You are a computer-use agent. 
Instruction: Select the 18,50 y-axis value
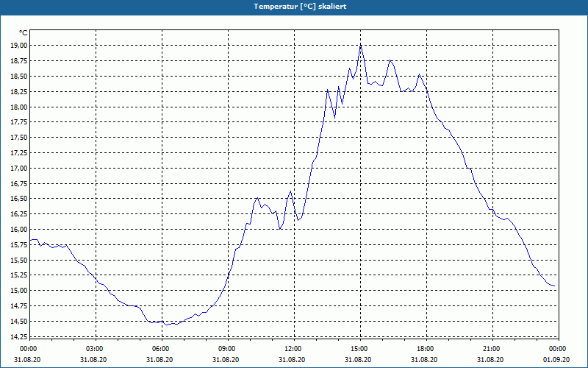[x=21, y=77]
